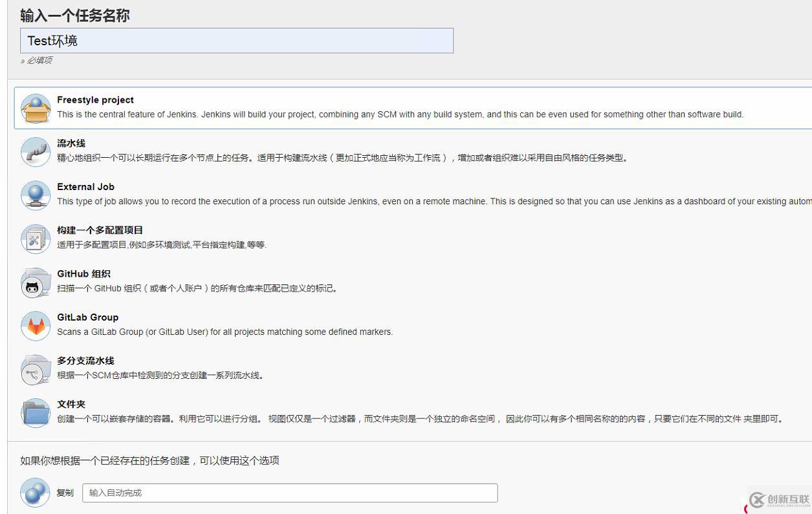Click the GitLab Group description text

[225, 332]
